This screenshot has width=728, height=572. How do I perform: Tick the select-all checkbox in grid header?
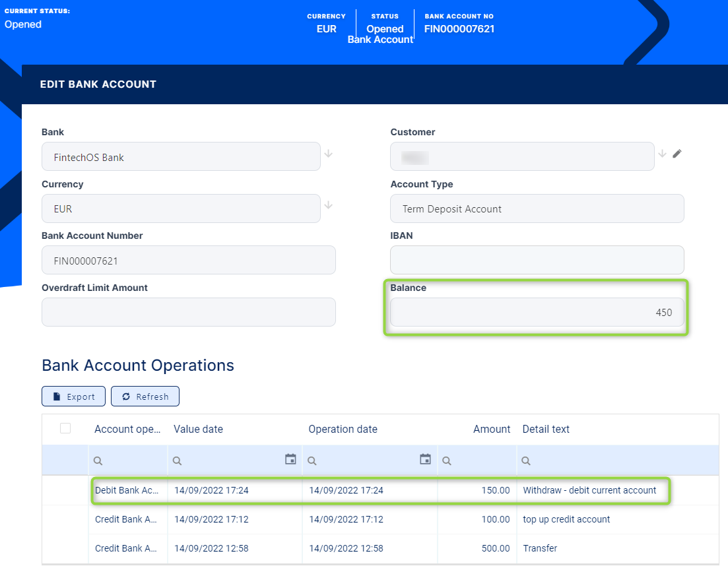tap(65, 429)
